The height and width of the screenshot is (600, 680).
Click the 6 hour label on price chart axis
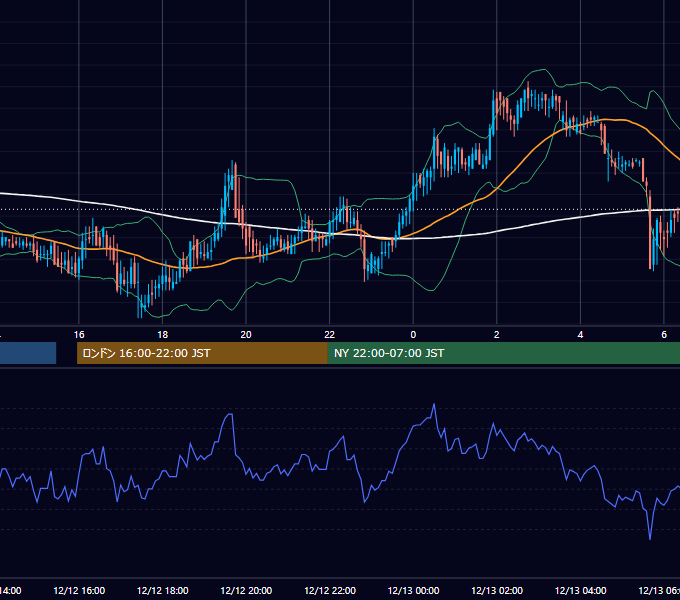click(664, 335)
